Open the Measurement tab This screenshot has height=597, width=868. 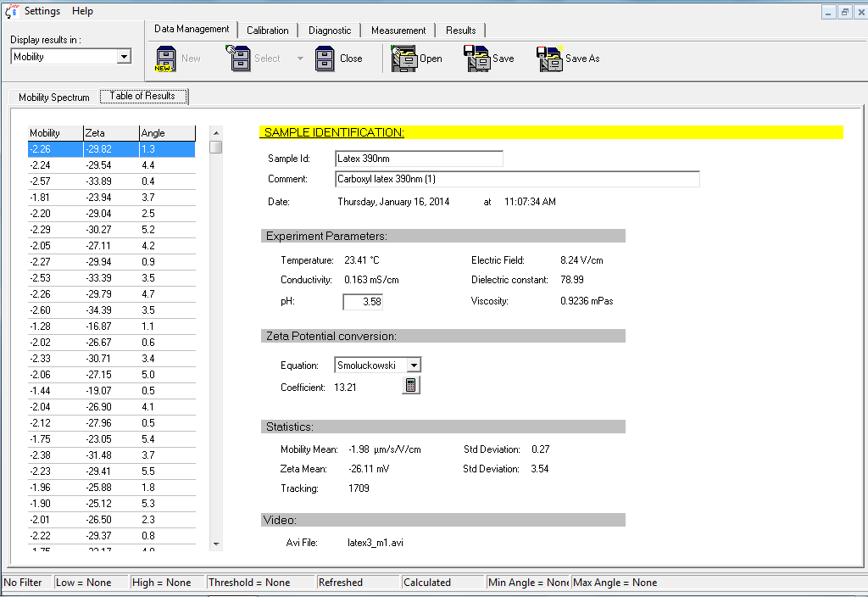(398, 31)
